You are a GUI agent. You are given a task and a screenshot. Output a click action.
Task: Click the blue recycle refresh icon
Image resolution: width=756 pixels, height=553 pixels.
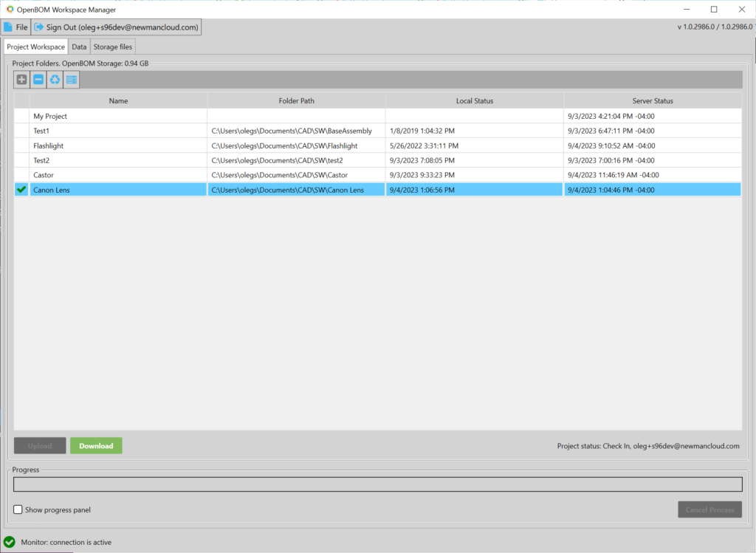[55, 80]
